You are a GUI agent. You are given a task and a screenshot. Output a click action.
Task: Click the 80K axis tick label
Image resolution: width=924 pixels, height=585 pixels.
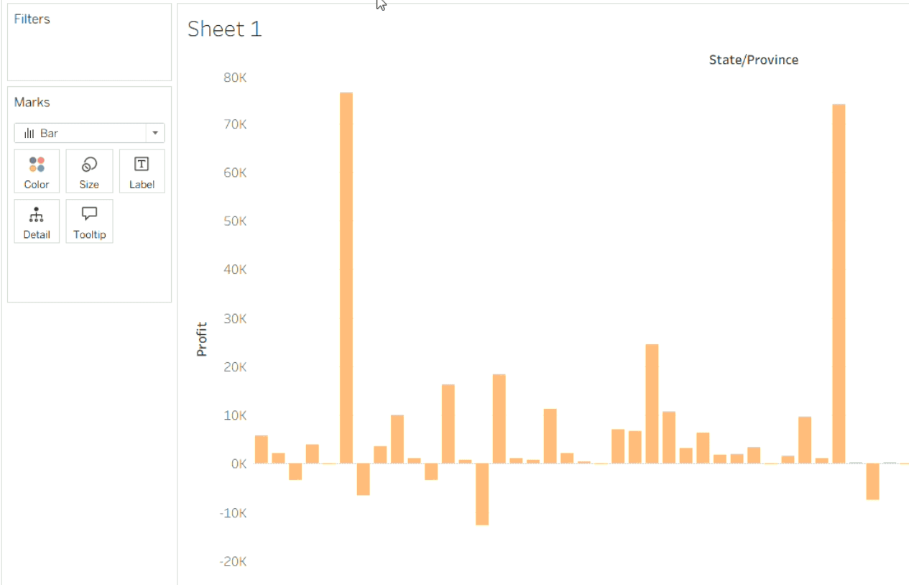(235, 77)
